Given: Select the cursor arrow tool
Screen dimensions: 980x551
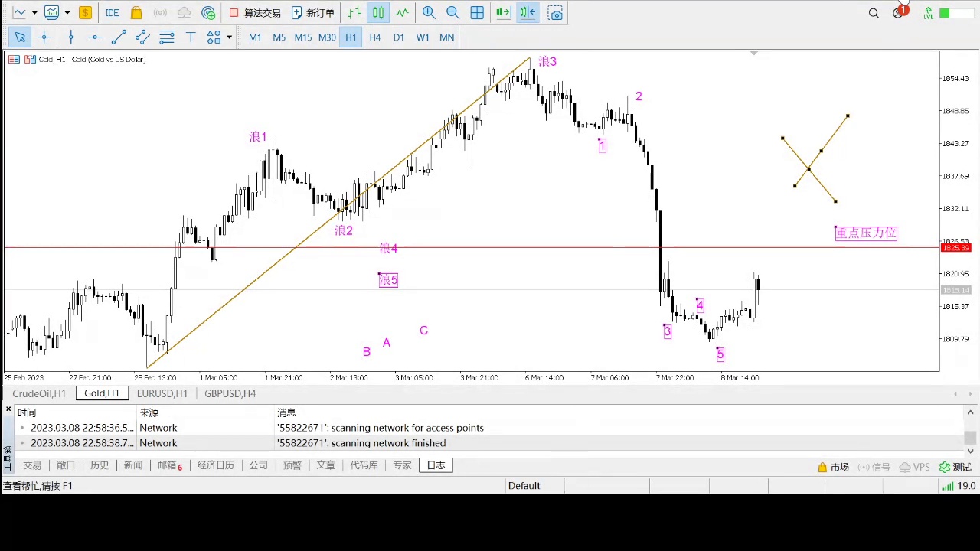Looking at the screenshot, I should pos(20,37).
